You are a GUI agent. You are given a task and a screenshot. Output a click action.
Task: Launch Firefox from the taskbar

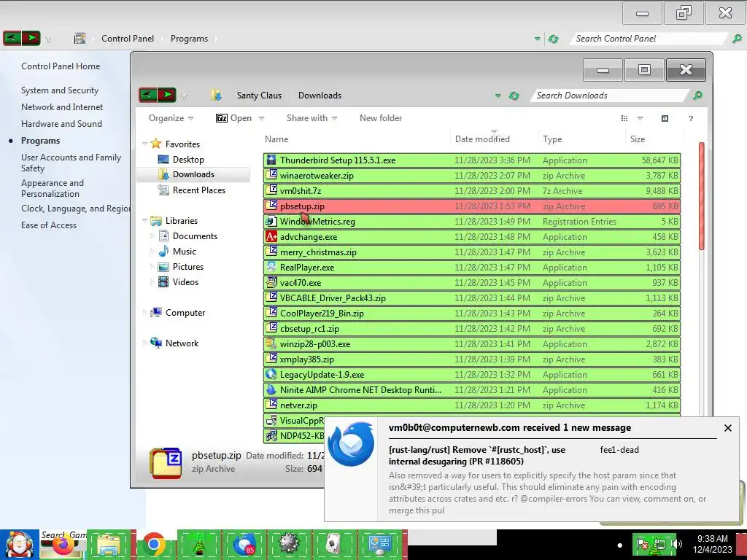(64, 545)
